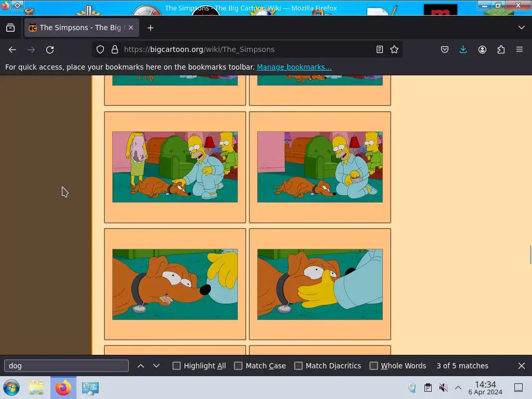The height and width of the screenshot is (399, 532).
Task: Switch to Firefox in the taskbar
Action: click(x=63, y=388)
